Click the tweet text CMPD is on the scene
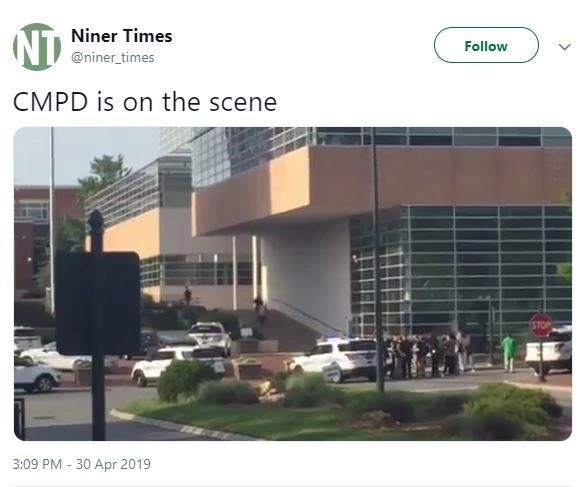The width and height of the screenshot is (588, 487). click(145, 102)
